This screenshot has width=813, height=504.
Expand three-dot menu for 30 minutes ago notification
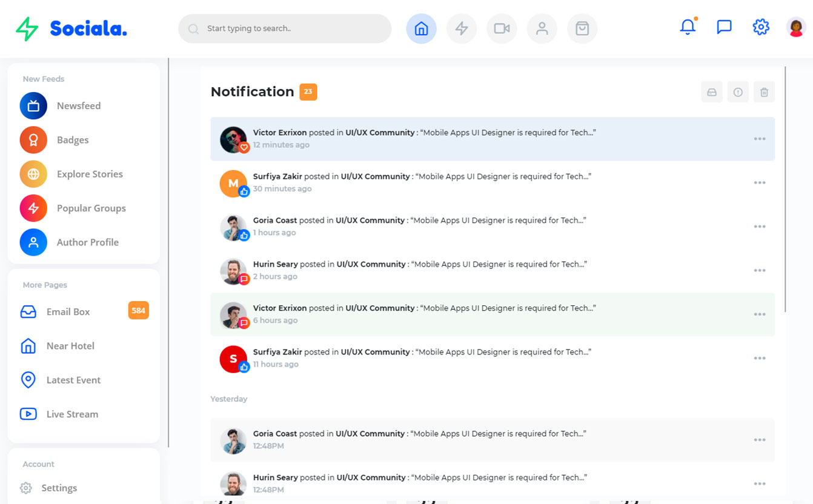pos(759,183)
